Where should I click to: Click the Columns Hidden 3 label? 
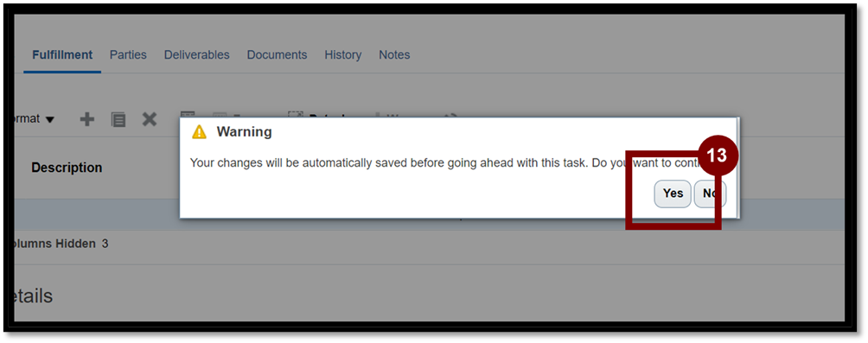tap(61, 244)
